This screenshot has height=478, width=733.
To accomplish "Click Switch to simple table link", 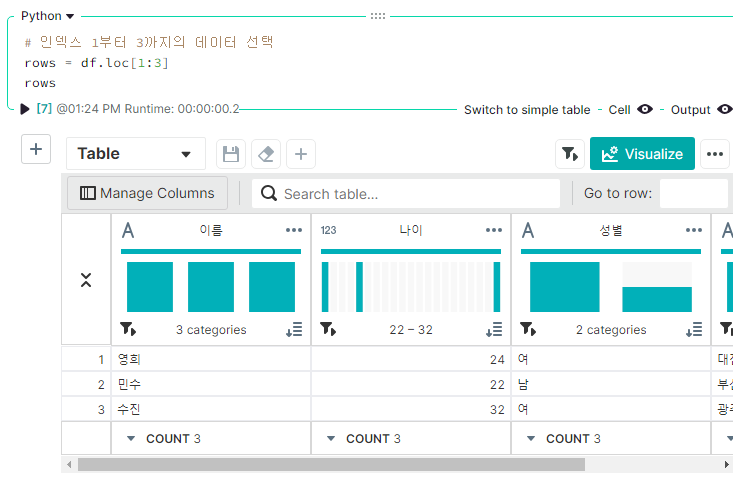I will click(527, 110).
